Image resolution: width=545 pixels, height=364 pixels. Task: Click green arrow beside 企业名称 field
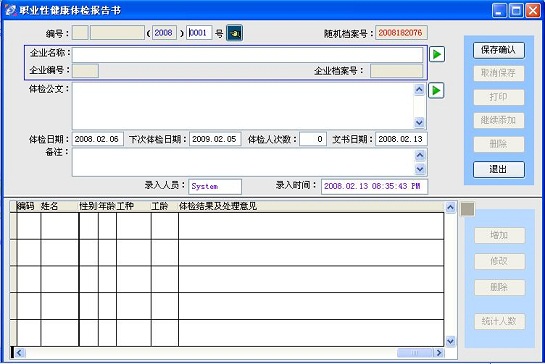pyautogui.click(x=437, y=54)
